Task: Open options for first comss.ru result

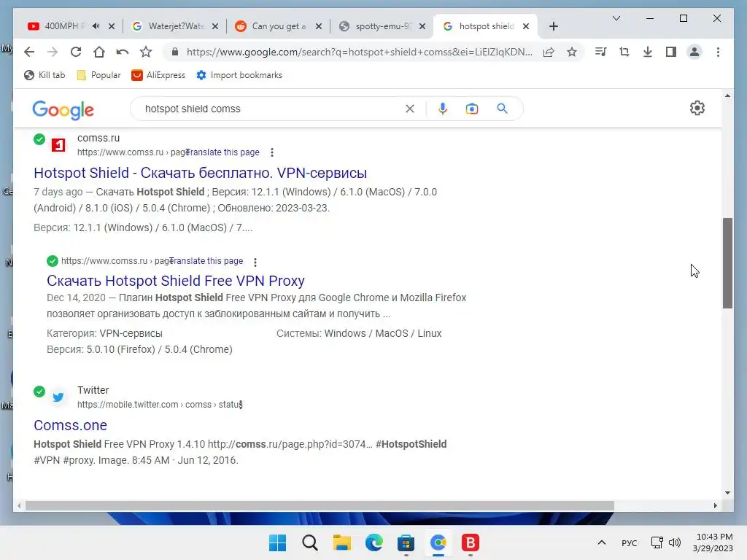Action: (x=272, y=152)
